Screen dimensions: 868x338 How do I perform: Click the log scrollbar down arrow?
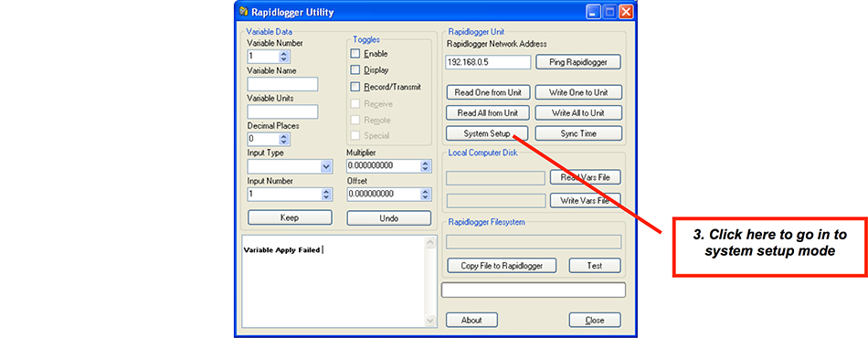click(x=430, y=321)
